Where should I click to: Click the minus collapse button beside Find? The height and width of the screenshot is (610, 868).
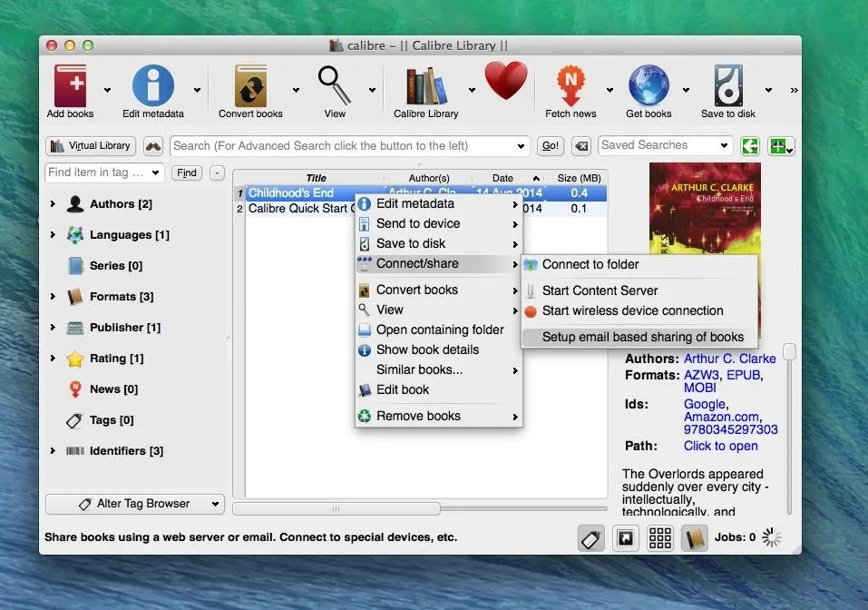pos(217,172)
